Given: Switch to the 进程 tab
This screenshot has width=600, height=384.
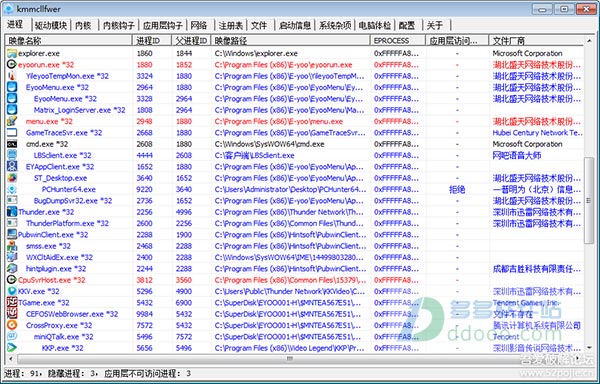Looking at the screenshot, I should (15, 24).
